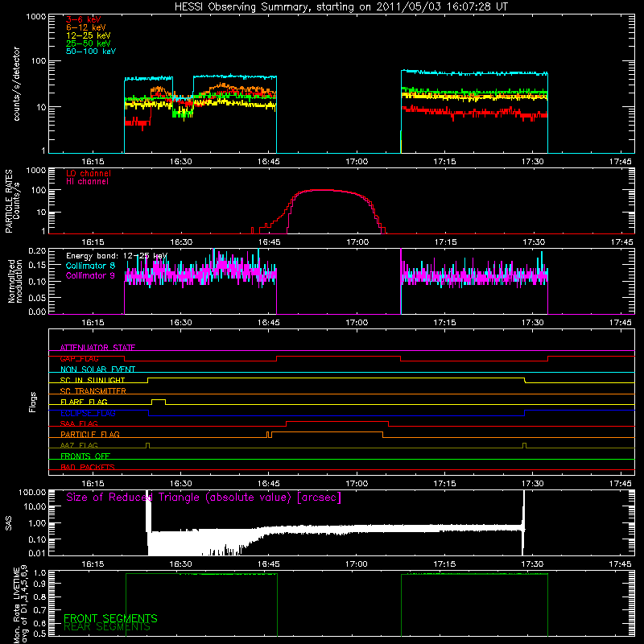Click the "Energy band: 12-25 keV" label
The height and width of the screenshot is (644, 644).
pos(117,256)
